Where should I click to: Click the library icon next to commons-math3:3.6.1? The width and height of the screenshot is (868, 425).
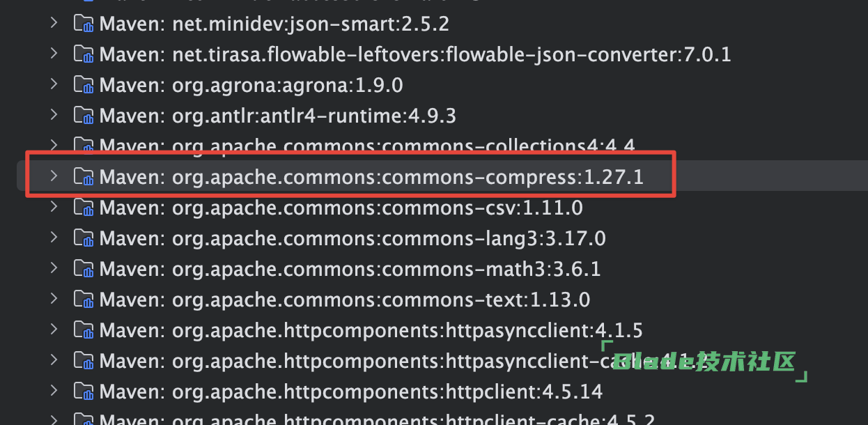[84, 269]
